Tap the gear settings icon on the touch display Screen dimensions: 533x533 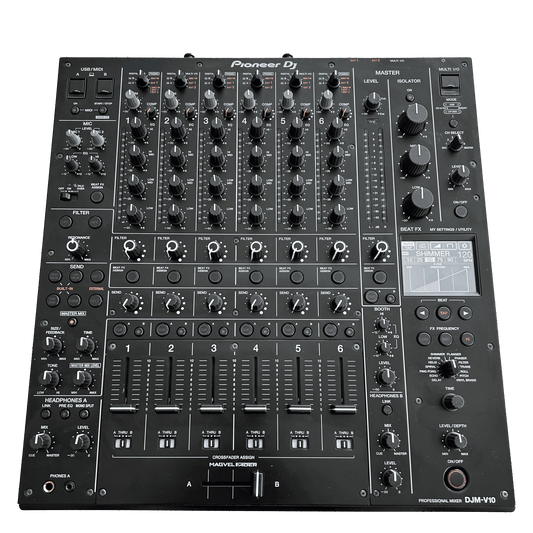tap(464, 245)
